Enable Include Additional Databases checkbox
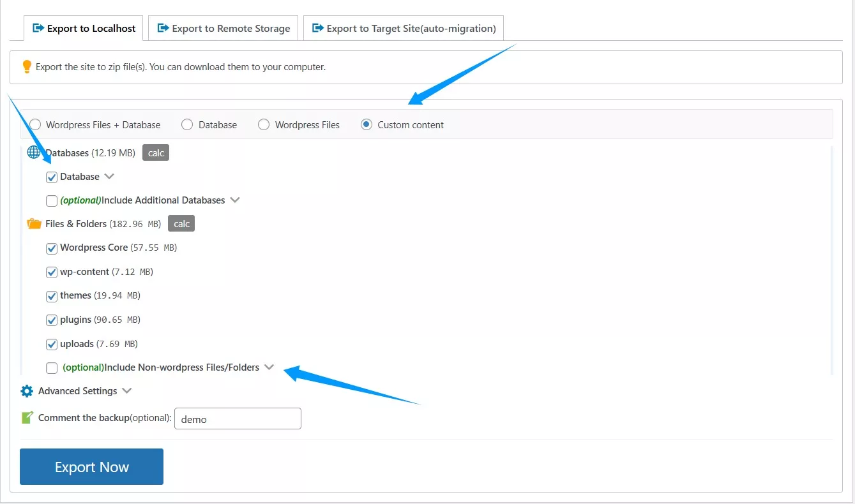Image resolution: width=855 pixels, height=504 pixels. (51, 200)
